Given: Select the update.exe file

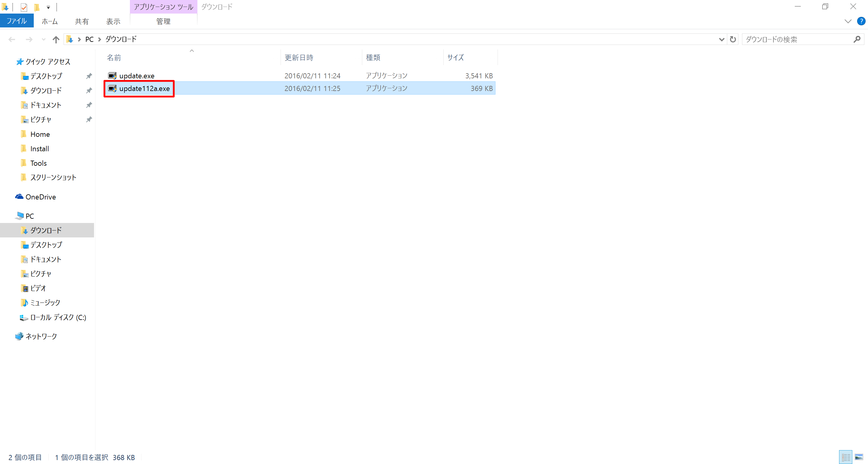Looking at the screenshot, I should click(137, 76).
